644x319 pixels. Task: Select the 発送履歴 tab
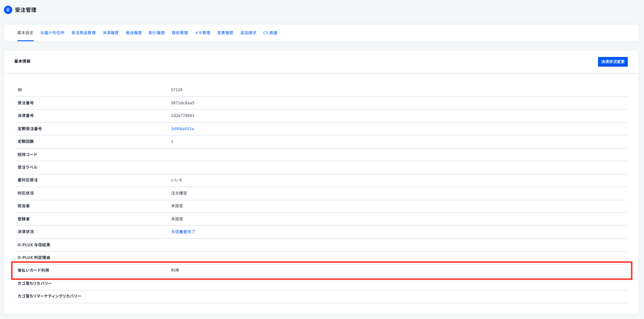pyautogui.click(x=134, y=33)
